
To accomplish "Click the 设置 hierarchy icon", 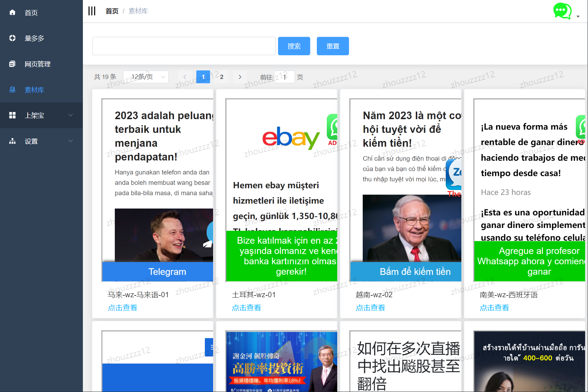I will tap(12, 141).
